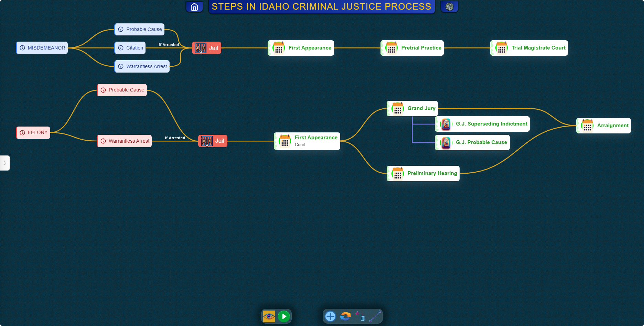This screenshot has height=326, width=644.
Task: Open the Trial Magistrate Court node
Action: (x=529, y=48)
